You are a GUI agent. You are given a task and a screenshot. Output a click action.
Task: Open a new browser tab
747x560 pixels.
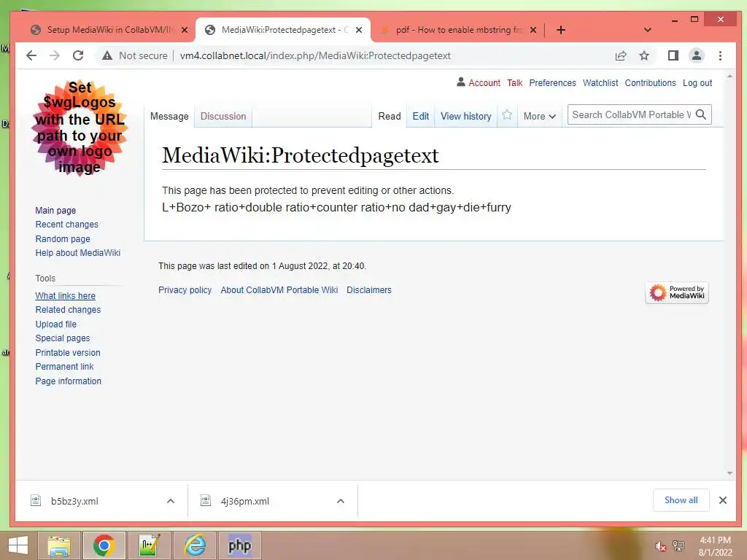[561, 30]
